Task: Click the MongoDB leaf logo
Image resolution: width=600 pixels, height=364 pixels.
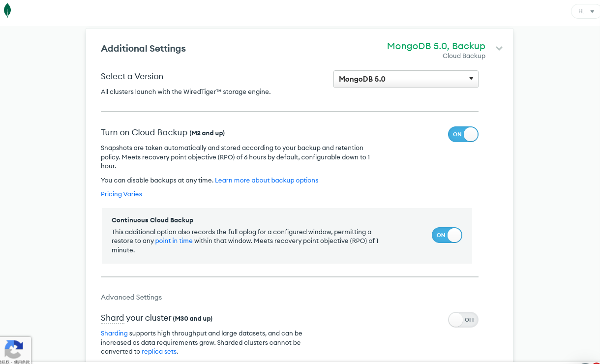Action: click(x=7, y=10)
